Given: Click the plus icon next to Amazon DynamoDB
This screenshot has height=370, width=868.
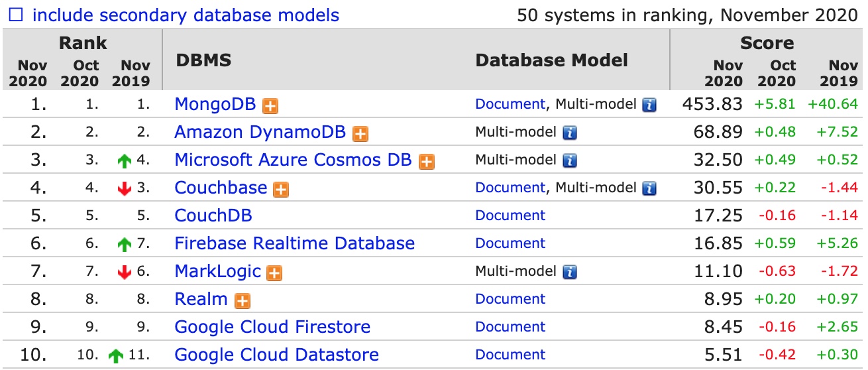Looking at the screenshot, I should (x=360, y=133).
